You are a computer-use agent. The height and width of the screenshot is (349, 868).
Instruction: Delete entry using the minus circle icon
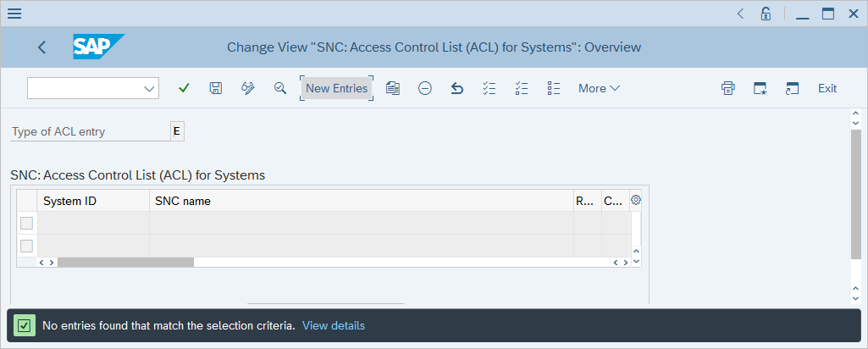pos(425,88)
